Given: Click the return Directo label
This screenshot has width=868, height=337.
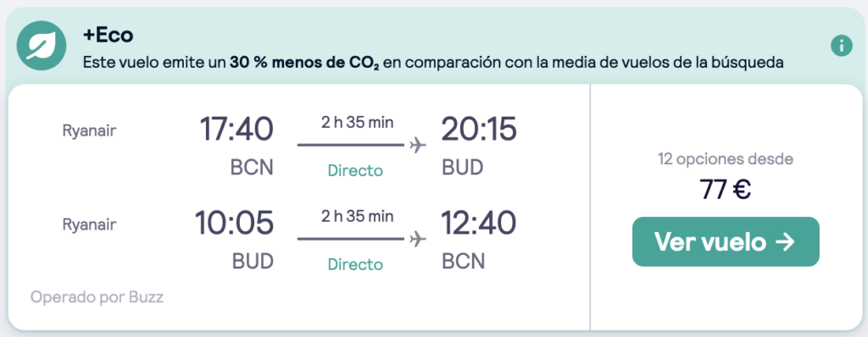Looking at the screenshot, I should point(355,264).
